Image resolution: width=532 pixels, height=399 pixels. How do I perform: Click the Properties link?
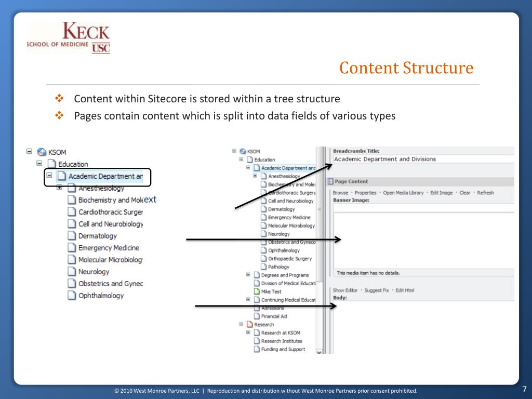365,193
